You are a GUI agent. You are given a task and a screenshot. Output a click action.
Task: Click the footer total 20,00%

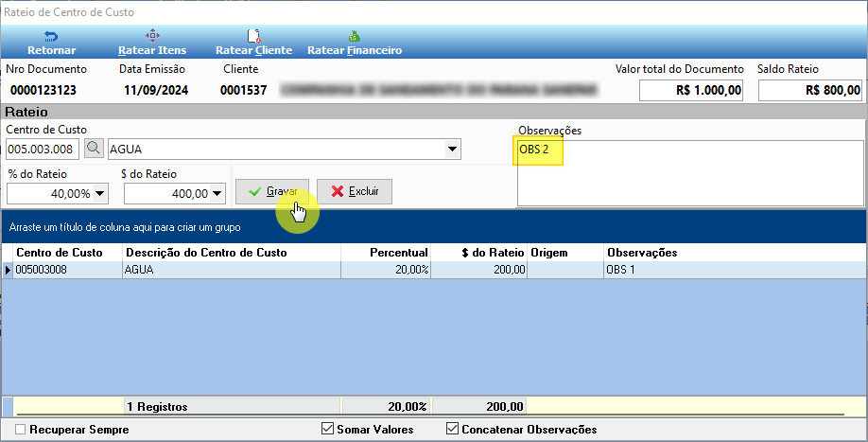click(x=387, y=407)
